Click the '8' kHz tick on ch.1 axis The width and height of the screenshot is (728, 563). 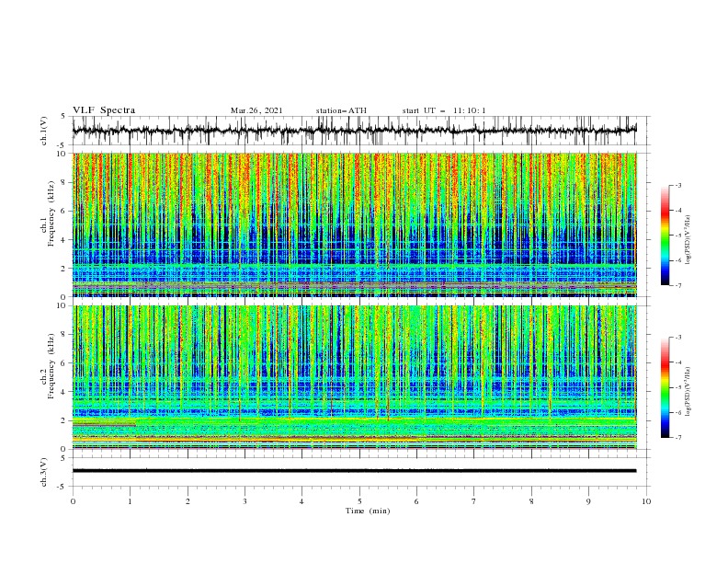pyautogui.click(x=63, y=182)
